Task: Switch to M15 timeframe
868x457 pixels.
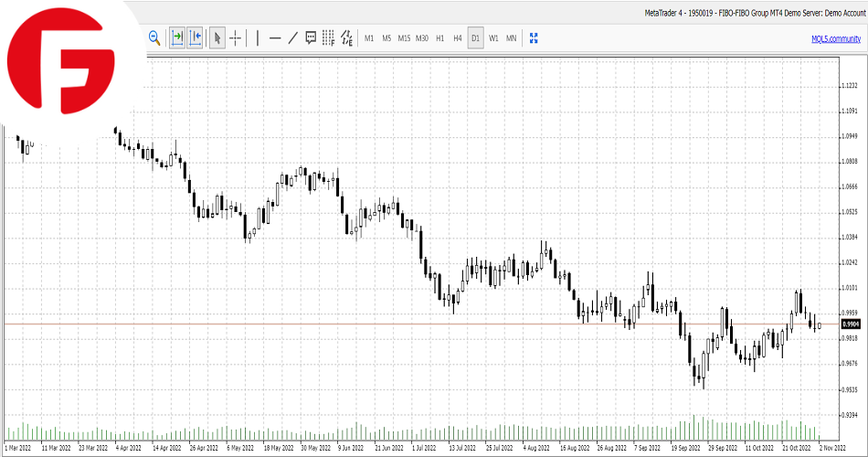Action: tap(404, 38)
